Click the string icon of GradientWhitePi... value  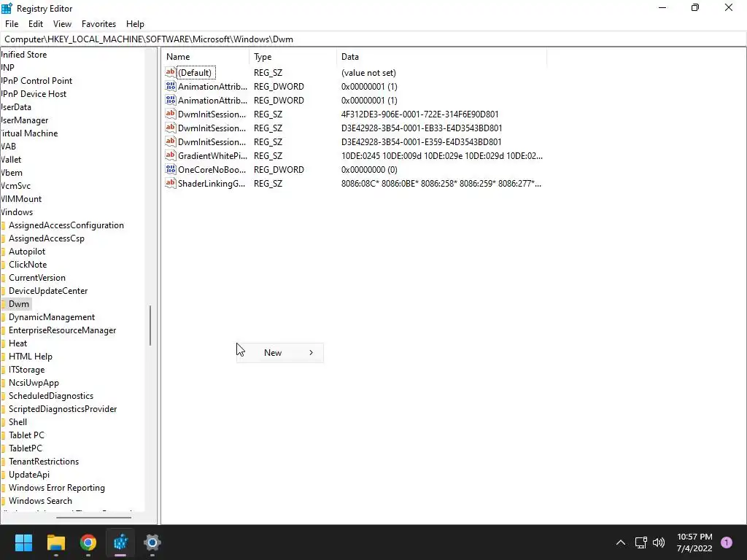coord(170,156)
